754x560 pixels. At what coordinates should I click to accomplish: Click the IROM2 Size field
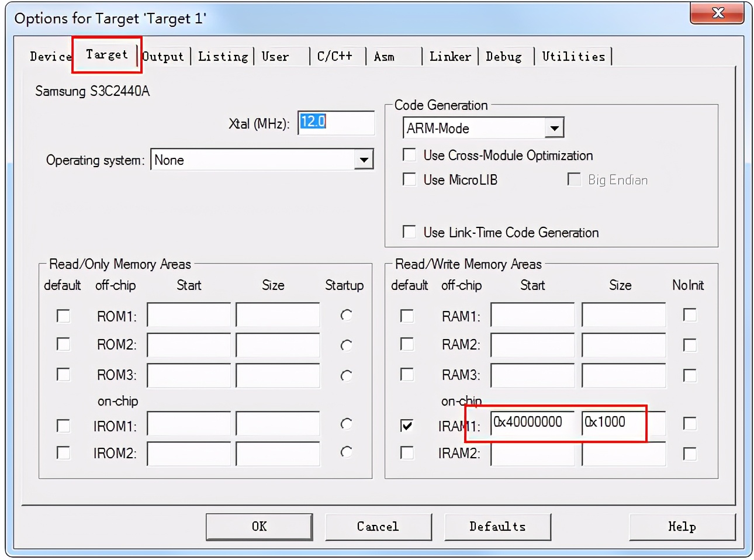pos(278,454)
